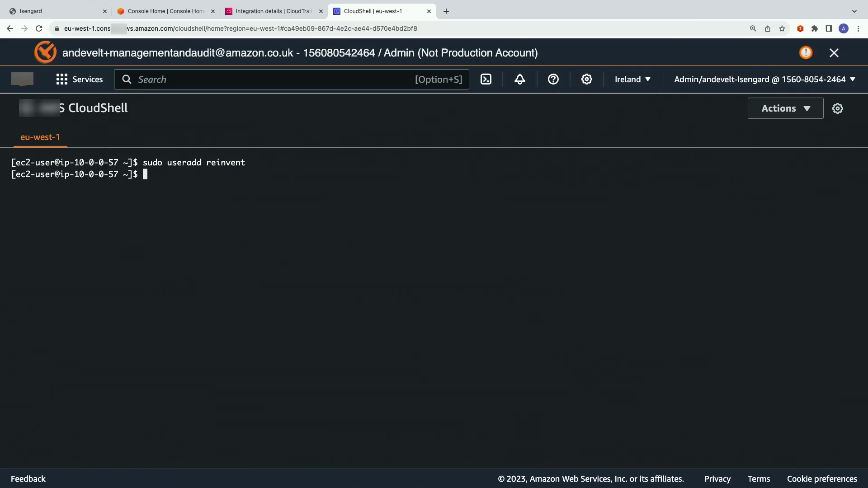This screenshot has width=868, height=488.
Task: Go forward in browser history
Action: click(x=24, y=28)
